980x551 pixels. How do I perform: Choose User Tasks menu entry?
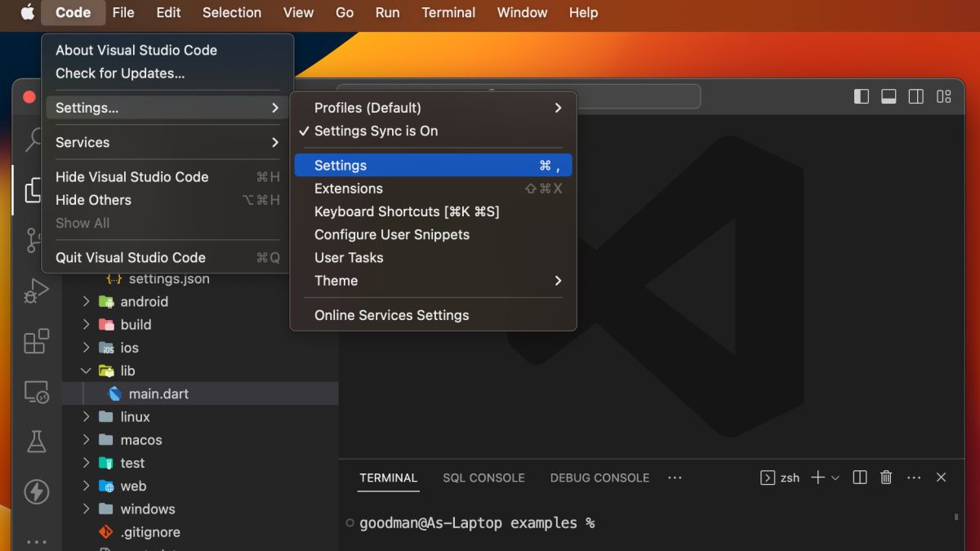pos(433,257)
